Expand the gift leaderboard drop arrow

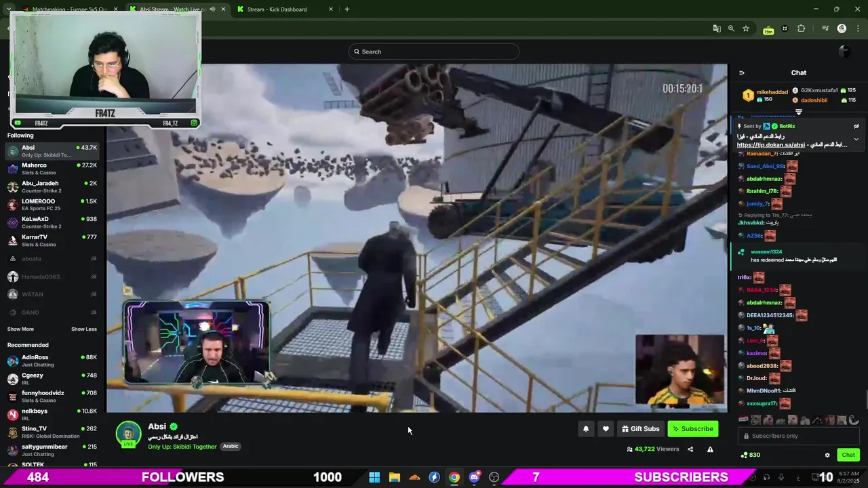tap(799, 112)
